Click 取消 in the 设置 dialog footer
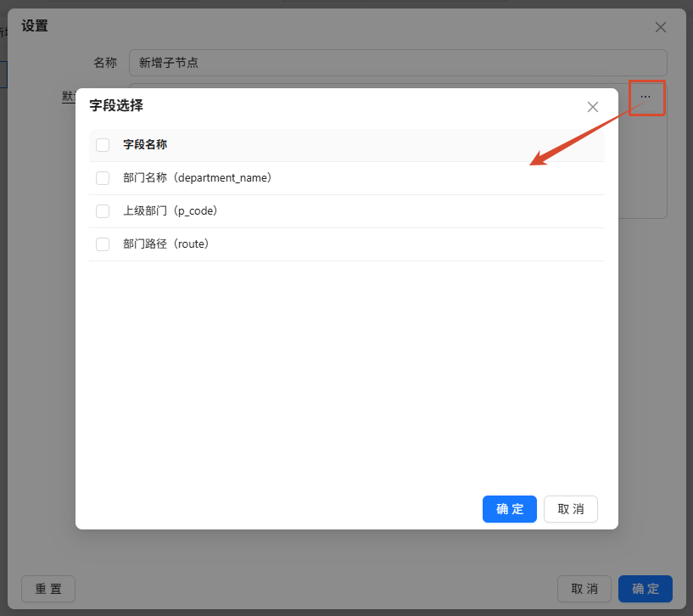Screen dimensions: 693x616 tap(584, 589)
